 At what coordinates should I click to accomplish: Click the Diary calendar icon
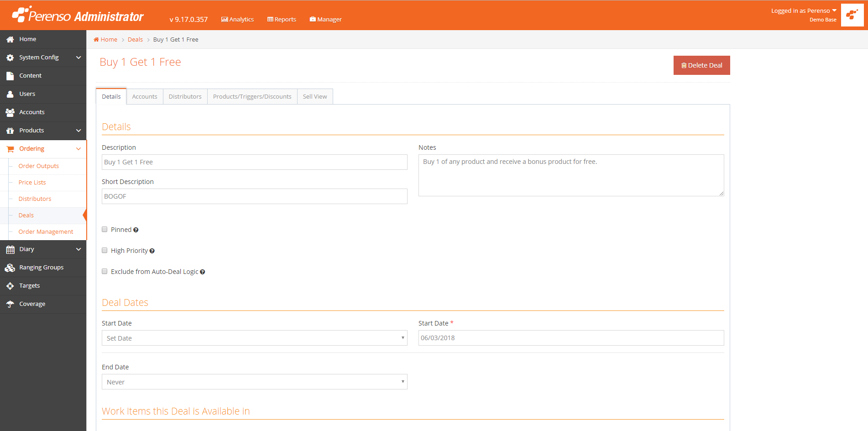pyautogui.click(x=10, y=250)
